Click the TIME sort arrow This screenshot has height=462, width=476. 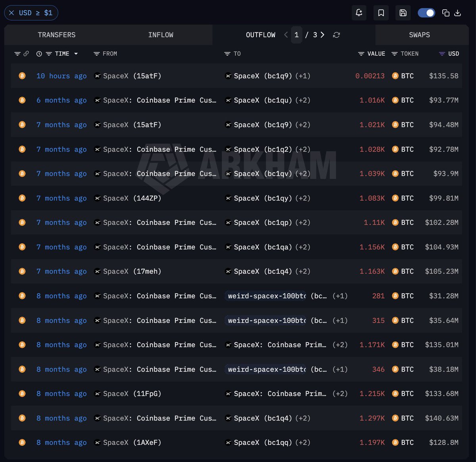click(x=76, y=54)
